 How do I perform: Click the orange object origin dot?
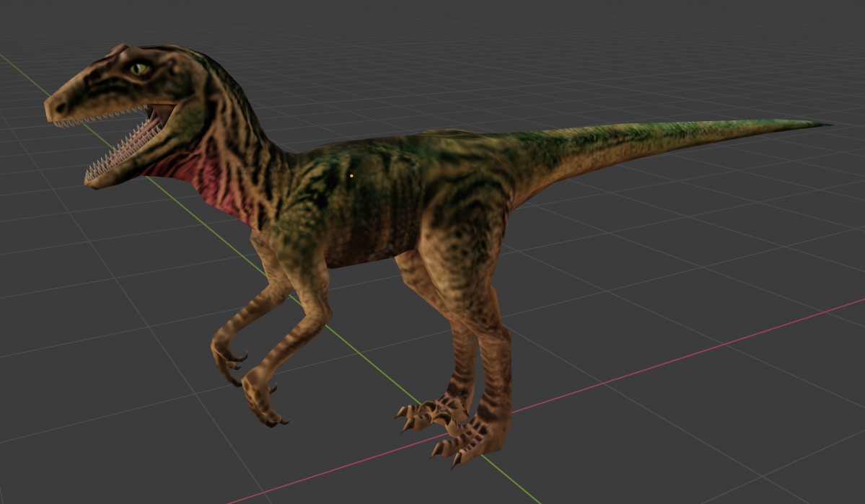[351, 176]
